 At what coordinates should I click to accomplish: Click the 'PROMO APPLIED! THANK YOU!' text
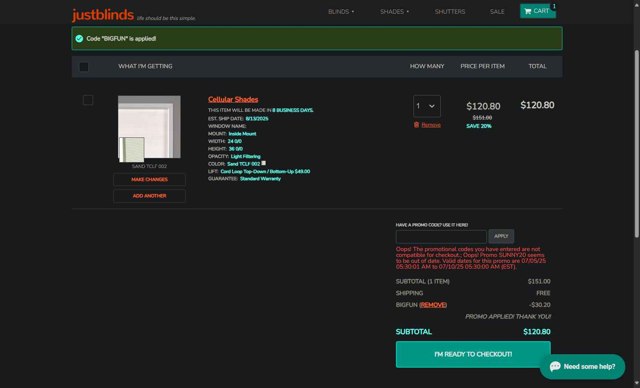point(508,317)
